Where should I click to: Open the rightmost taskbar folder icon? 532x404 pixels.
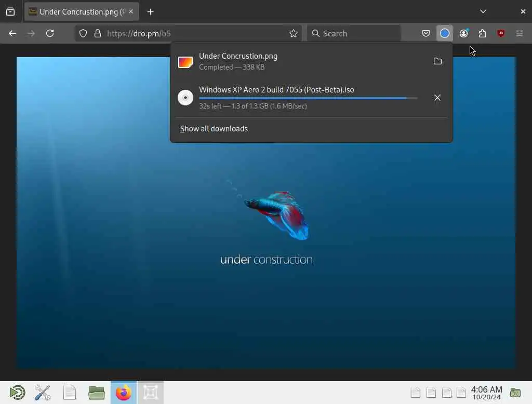pos(515,393)
